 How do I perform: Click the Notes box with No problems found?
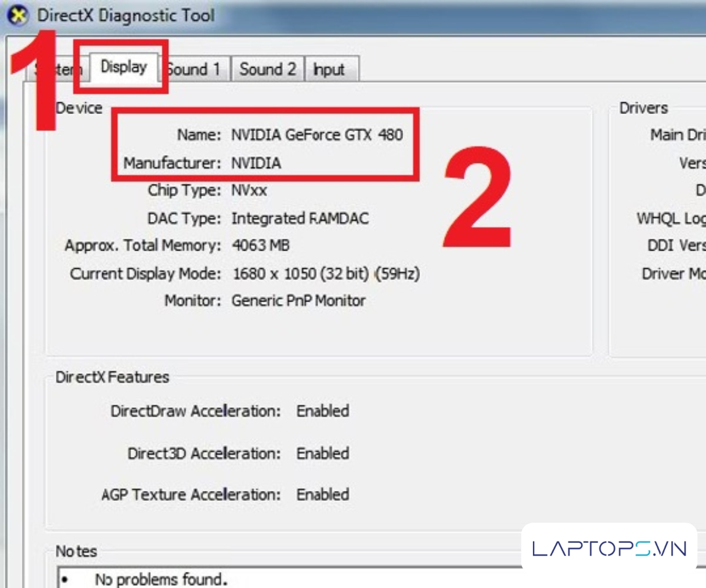click(x=380, y=577)
